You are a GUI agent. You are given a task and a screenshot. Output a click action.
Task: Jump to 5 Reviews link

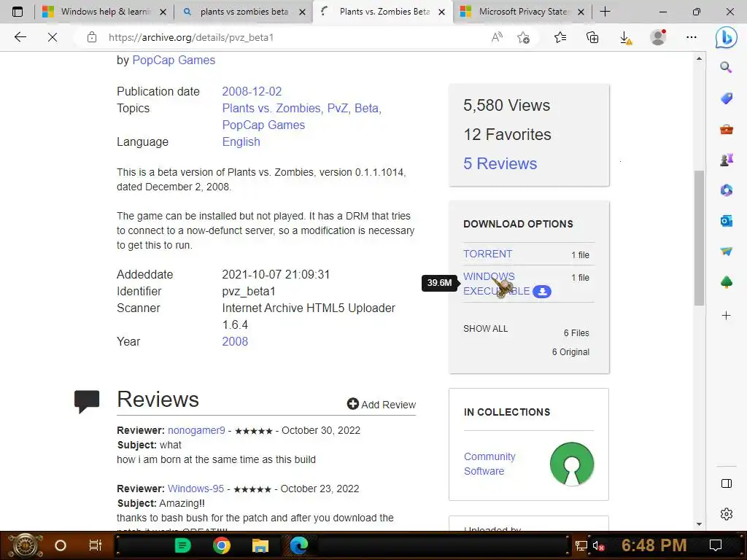pyautogui.click(x=500, y=163)
